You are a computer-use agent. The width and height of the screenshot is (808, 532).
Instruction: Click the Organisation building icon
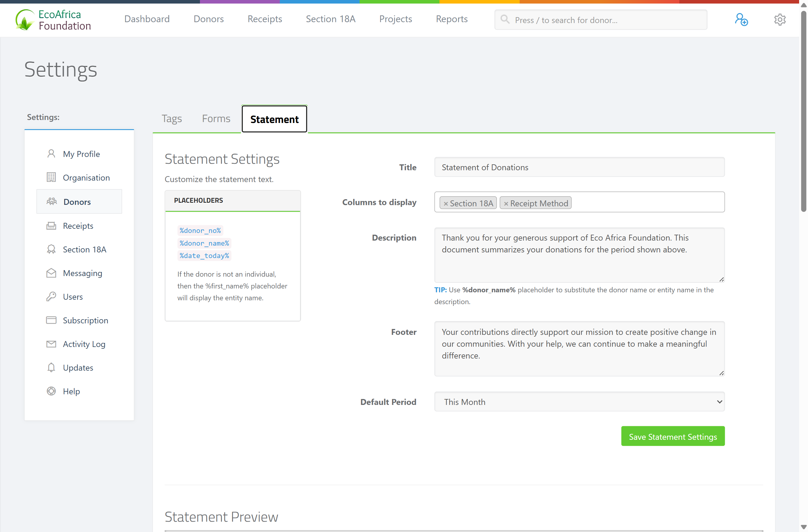(51, 177)
